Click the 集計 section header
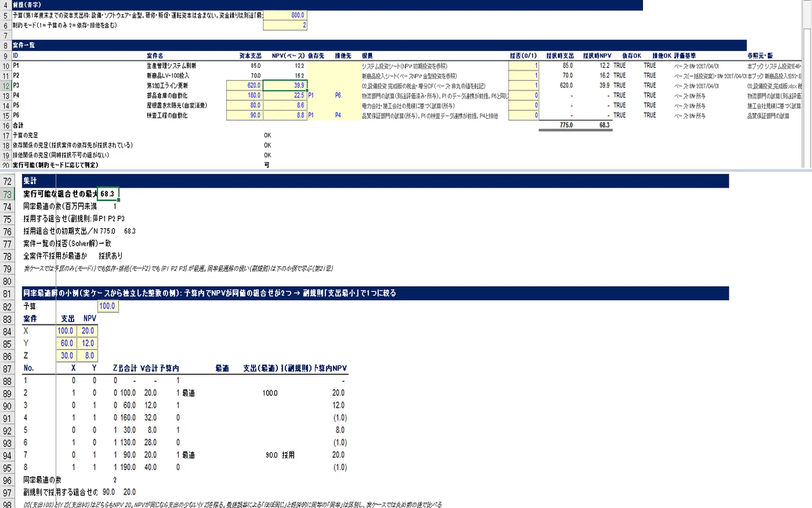The width and height of the screenshot is (812, 508). [x=375, y=181]
